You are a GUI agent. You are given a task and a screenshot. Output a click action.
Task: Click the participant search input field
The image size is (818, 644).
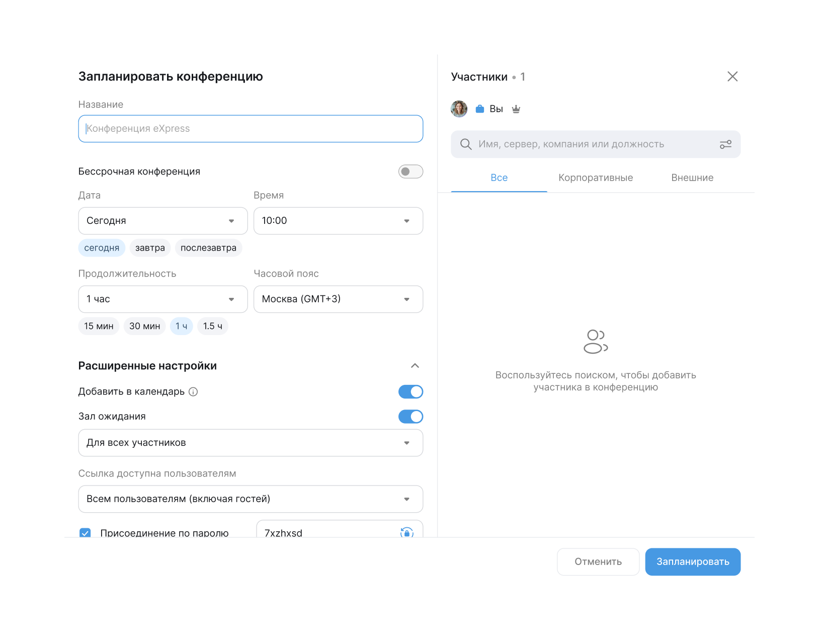tap(596, 144)
